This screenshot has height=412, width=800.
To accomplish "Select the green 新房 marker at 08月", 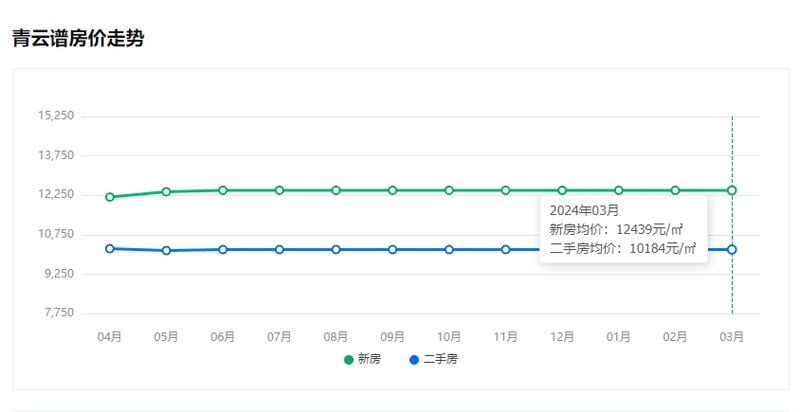I will pyautogui.click(x=336, y=190).
